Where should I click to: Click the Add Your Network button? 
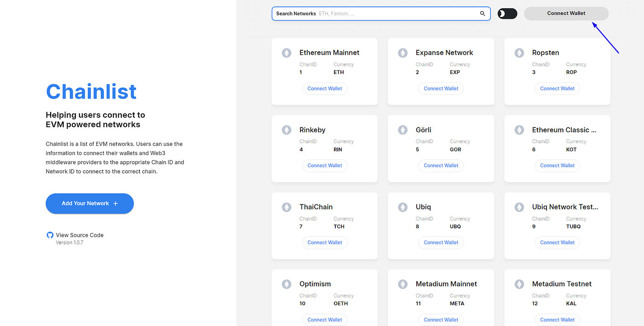(x=90, y=204)
